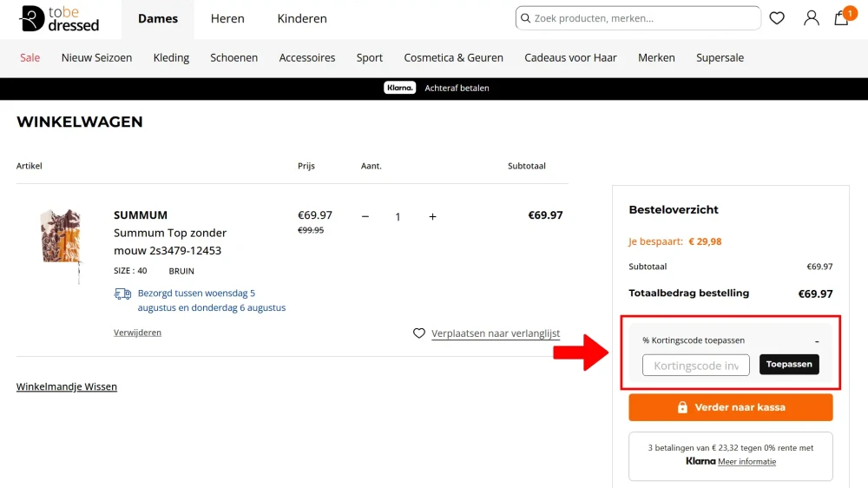Select the Dames tab
Screen dimensions: 868x488
(x=158, y=19)
